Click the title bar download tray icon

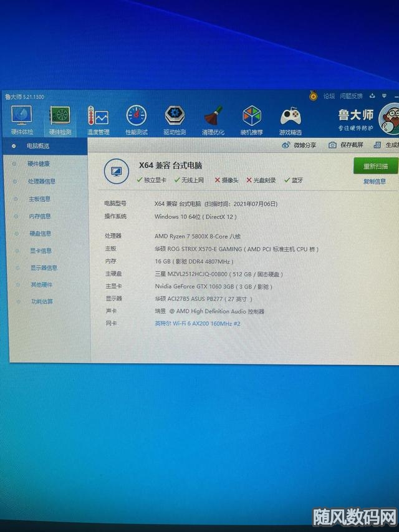[372, 96]
